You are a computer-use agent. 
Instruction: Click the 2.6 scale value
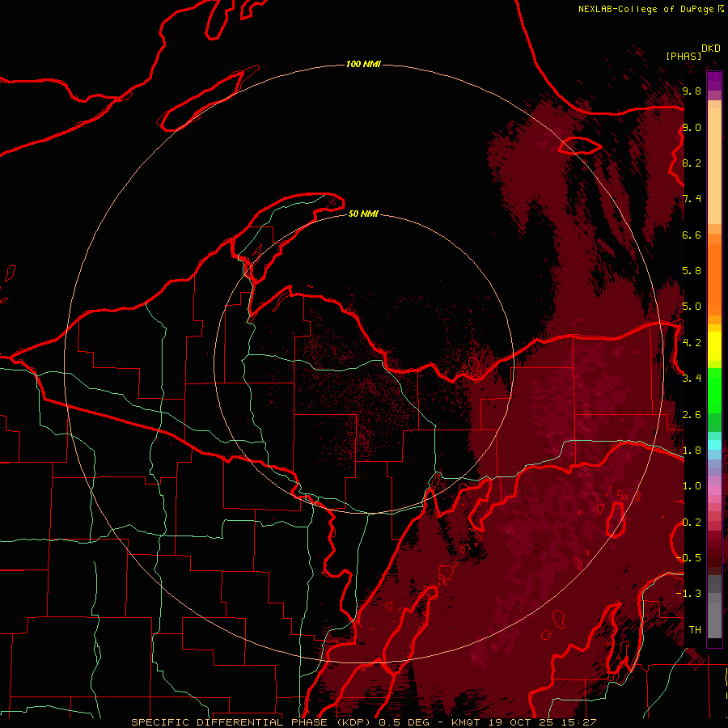[692, 415]
